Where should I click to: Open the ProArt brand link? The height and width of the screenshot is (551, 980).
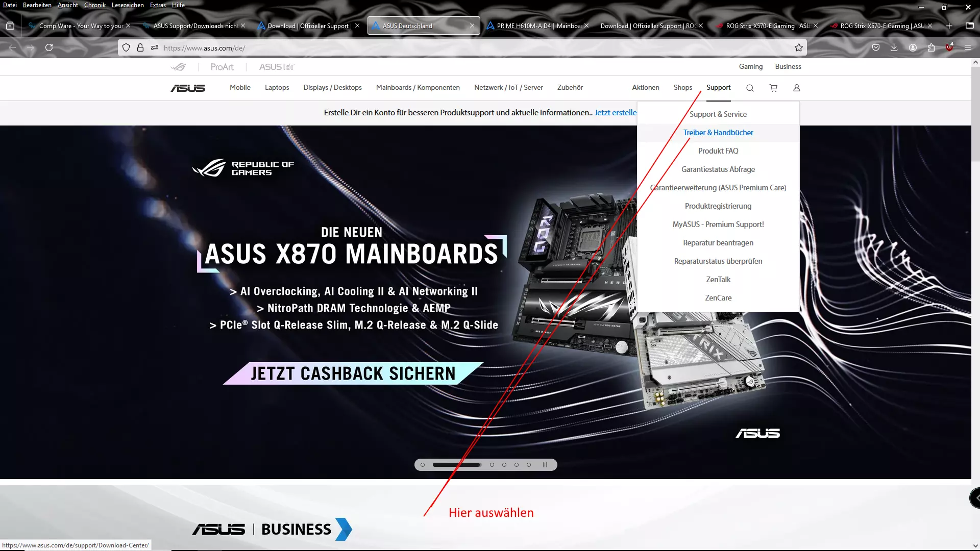pyautogui.click(x=222, y=67)
